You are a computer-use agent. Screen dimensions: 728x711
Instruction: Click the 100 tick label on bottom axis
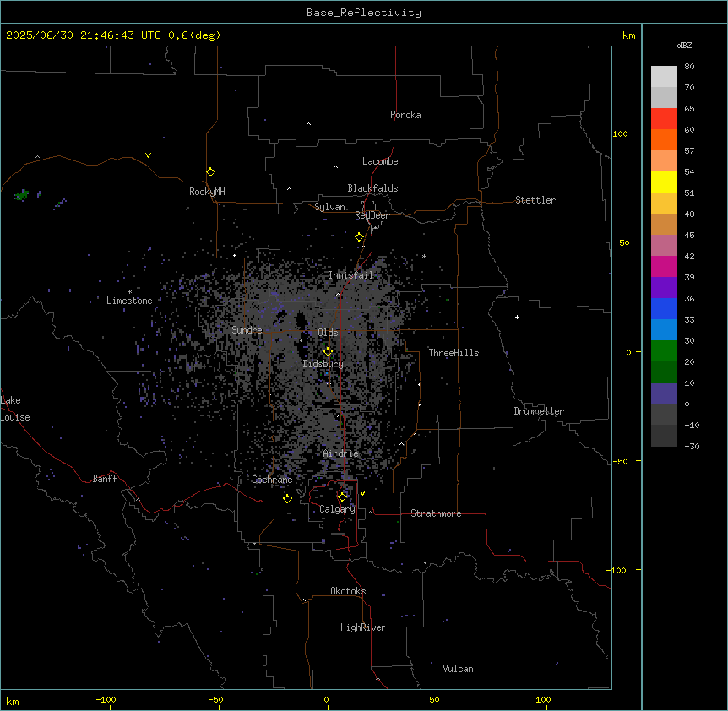(543, 699)
